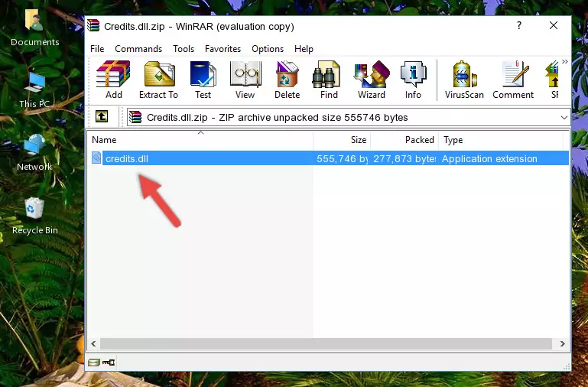Click the question mark help button

point(519,25)
